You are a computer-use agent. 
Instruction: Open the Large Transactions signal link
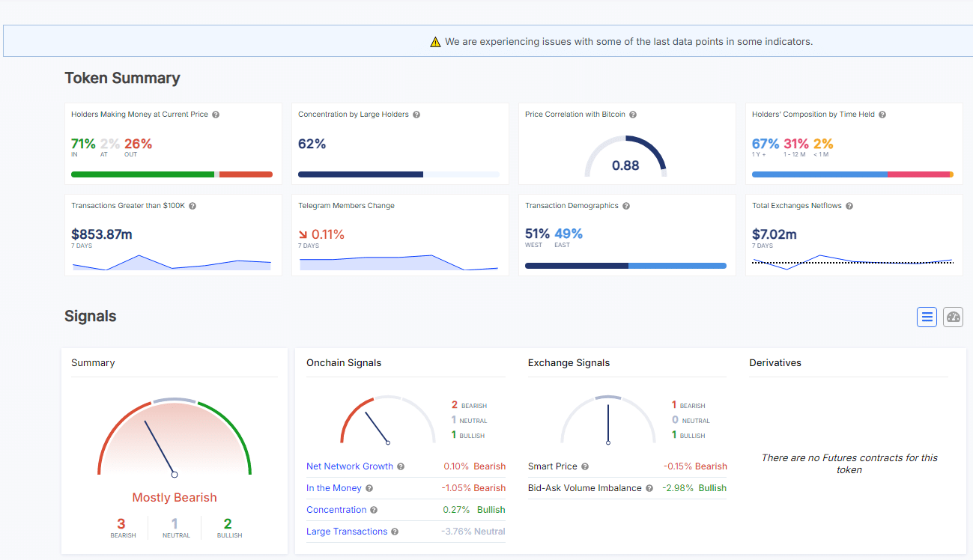(x=347, y=532)
